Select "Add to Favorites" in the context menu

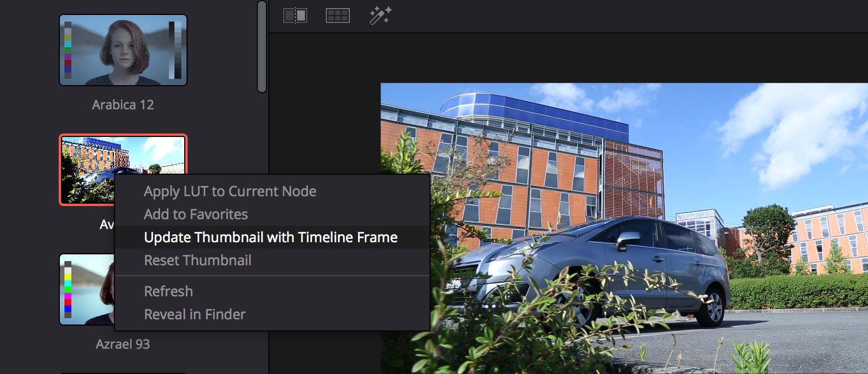tap(196, 213)
